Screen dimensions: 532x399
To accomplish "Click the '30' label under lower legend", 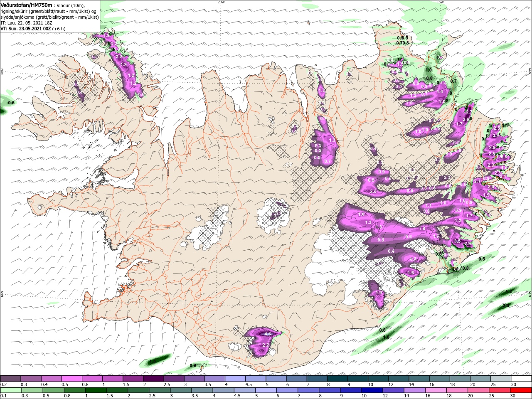I will point(514,396).
